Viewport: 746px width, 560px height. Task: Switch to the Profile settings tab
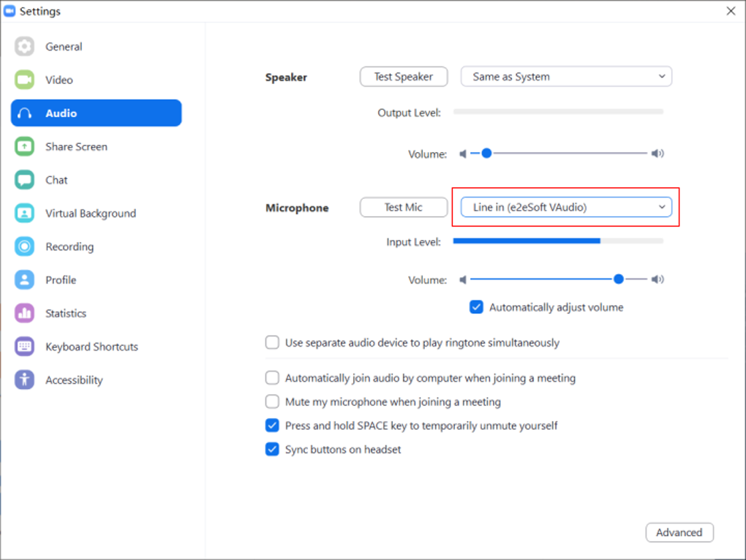(61, 280)
